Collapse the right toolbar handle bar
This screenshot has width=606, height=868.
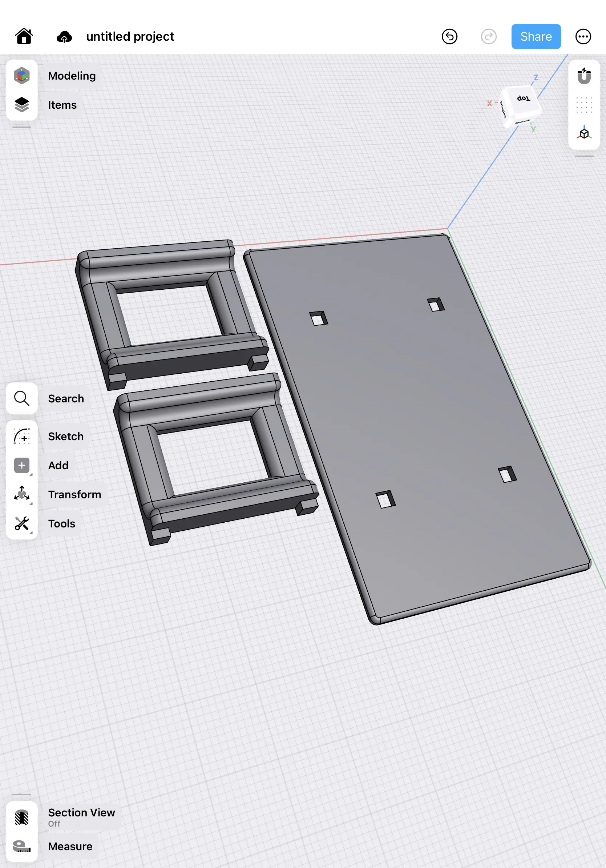(584, 156)
